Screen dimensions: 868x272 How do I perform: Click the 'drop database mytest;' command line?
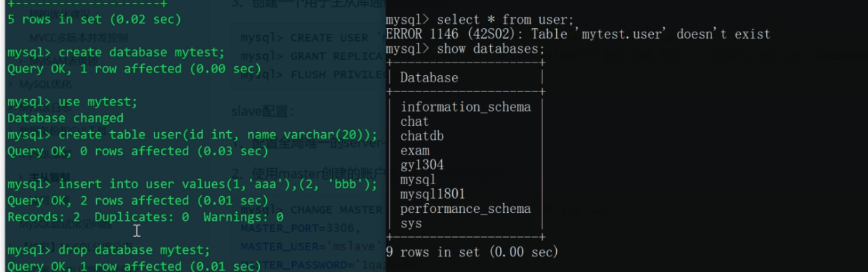(x=108, y=250)
